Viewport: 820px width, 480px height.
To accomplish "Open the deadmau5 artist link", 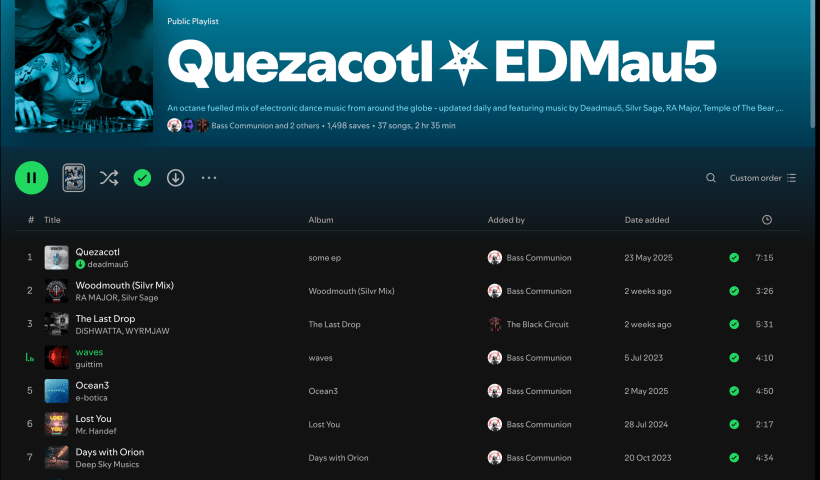I will pyautogui.click(x=108, y=265).
